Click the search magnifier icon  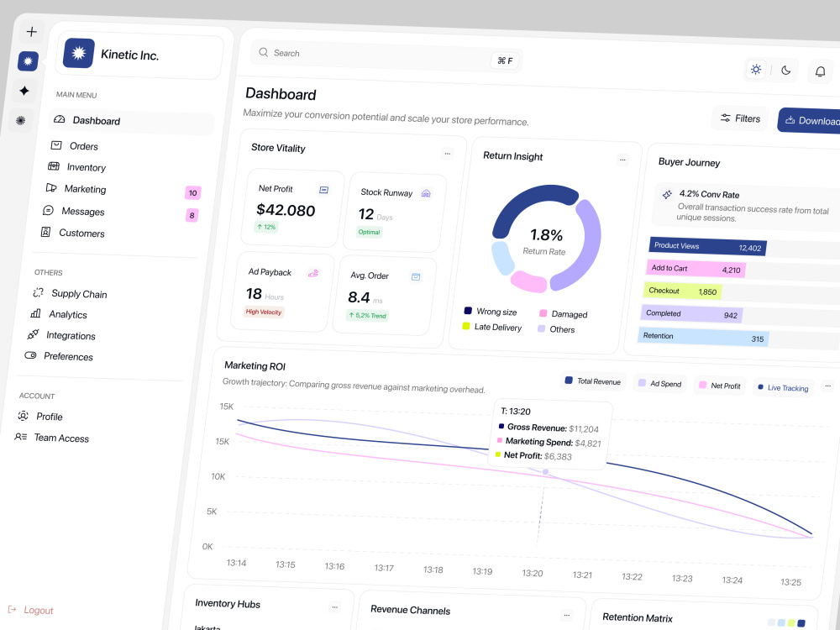point(263,52)
